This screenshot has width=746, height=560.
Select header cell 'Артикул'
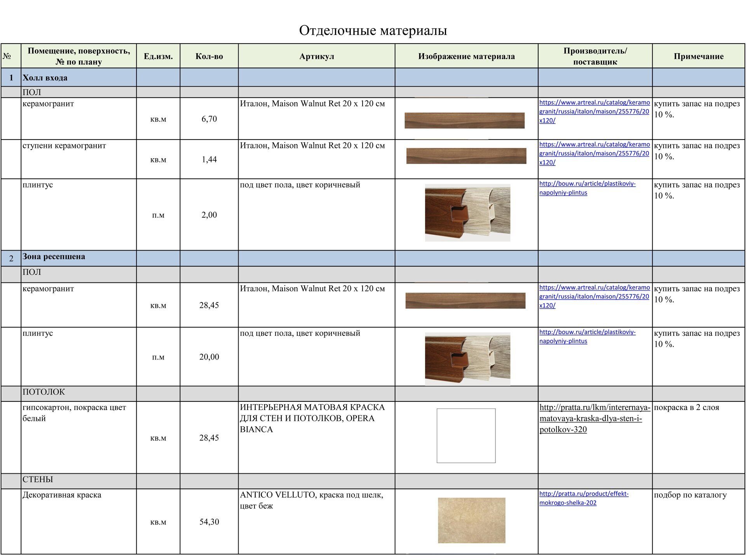[317, 56]
